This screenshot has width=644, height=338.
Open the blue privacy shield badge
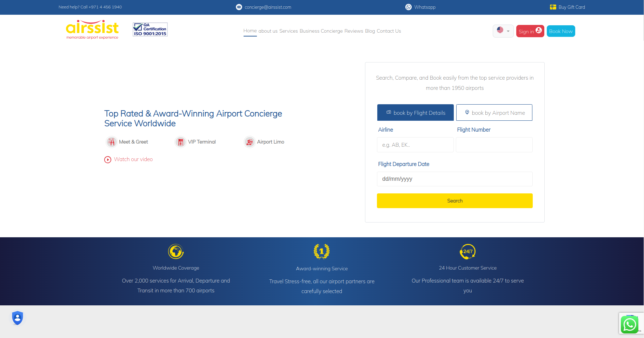point(18,318)
